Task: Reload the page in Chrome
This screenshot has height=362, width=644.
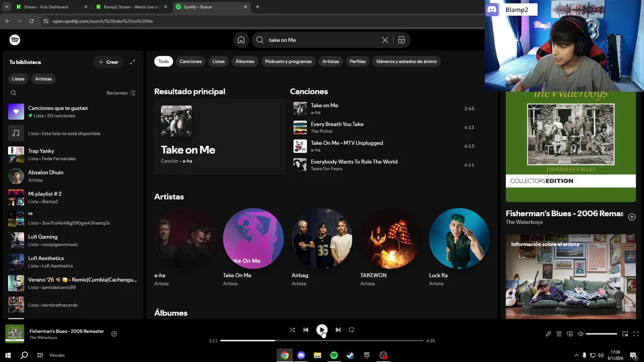Action: pyautogui.click(x=31, y=21)
